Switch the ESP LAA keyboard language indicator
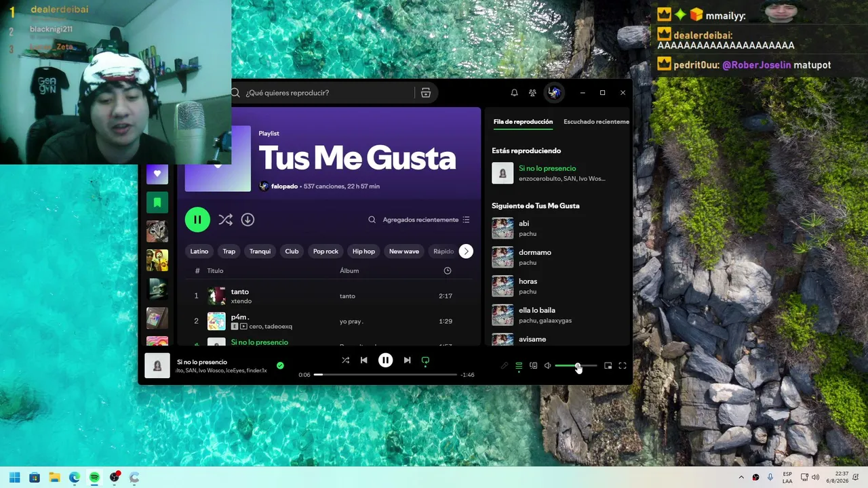This screenshot has height=488, width=868. click(x=787, y=478)
